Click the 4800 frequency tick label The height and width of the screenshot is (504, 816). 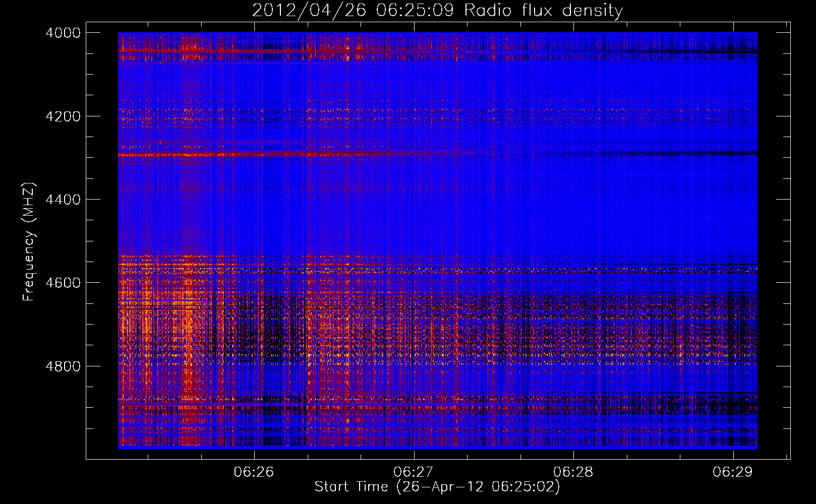63,366
